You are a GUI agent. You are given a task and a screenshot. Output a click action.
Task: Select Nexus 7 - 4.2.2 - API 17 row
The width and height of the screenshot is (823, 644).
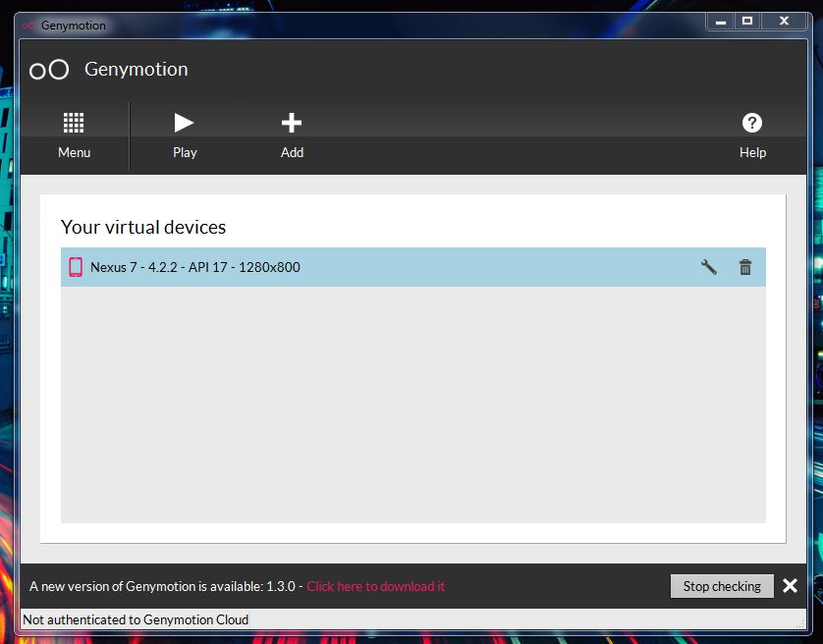[413, 267]
